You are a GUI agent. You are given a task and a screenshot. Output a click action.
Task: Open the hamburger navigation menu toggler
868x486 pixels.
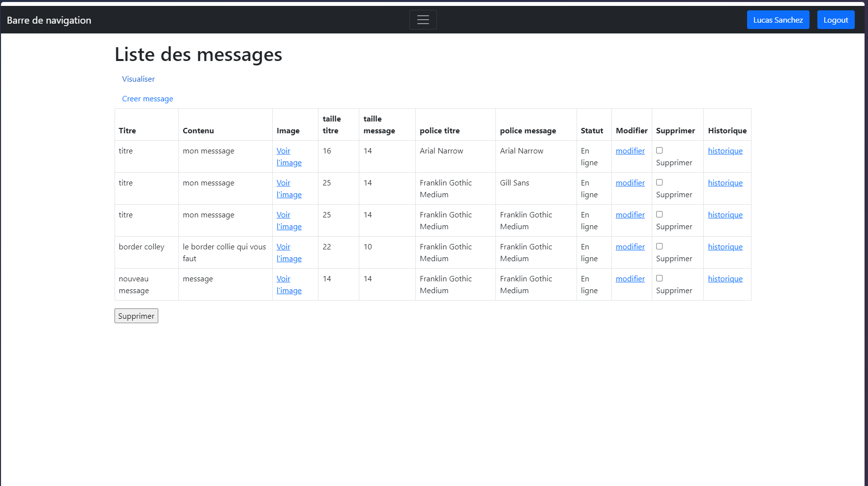tap(423, 20)
